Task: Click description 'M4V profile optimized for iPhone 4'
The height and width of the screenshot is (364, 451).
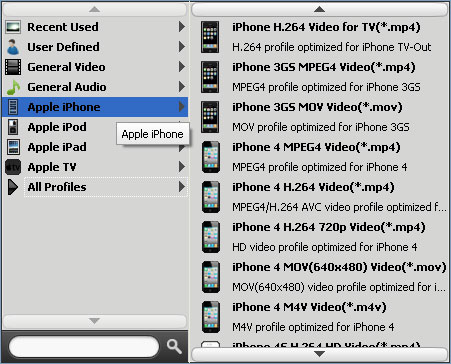Action: pos(313,327)
